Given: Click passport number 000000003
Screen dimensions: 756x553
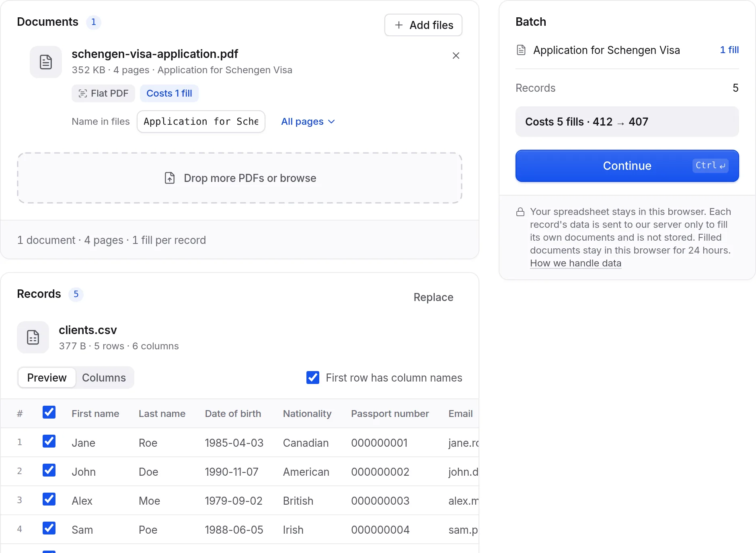Looking at the screenshot, I should (380, 501).
